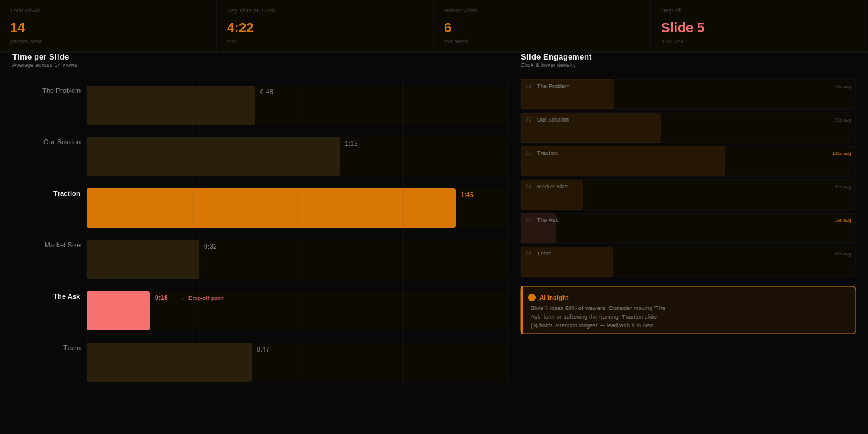
Task: Click the Drop-off point annotation
Action: 202,298
